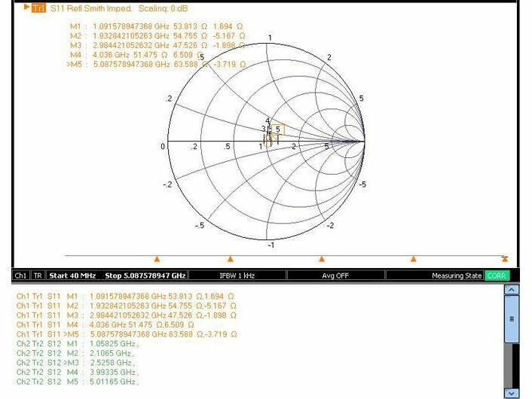The height and width of the screenshot is (399, 532).
Task: Click the marker list scrollbar thumb
Action: click(x=512, y=319)
